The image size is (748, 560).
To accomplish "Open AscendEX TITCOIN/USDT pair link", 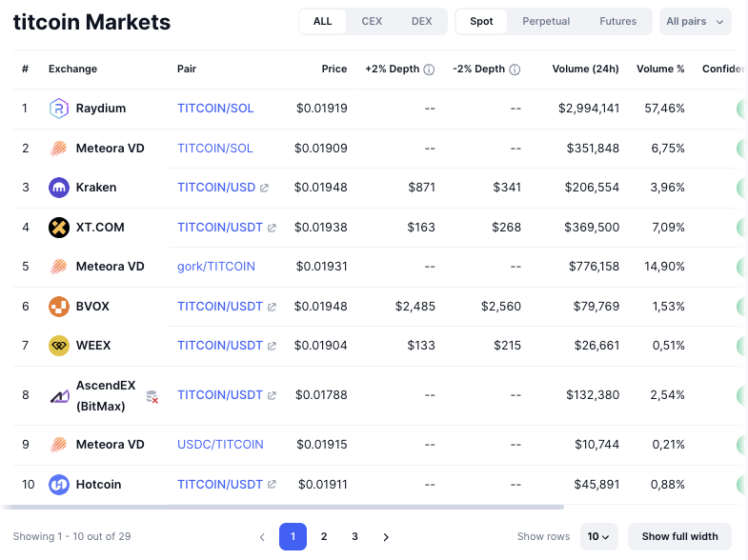I will pos(220,395).
